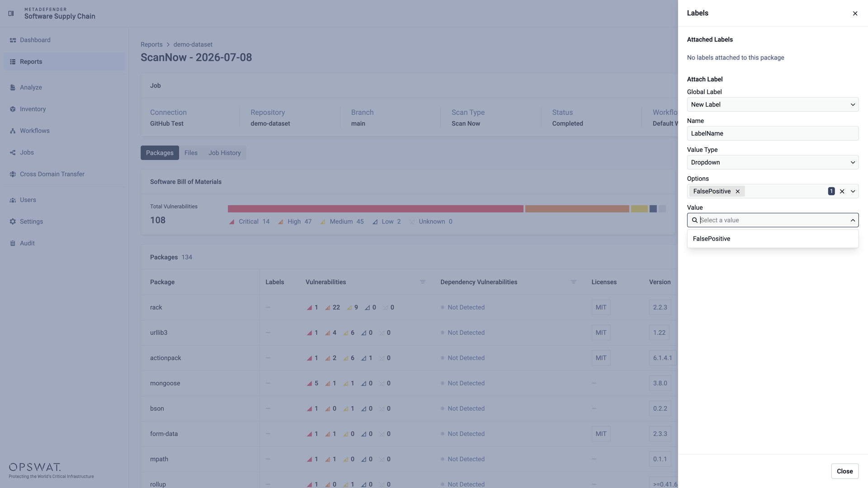This screenshot has height=488, width=868.
Task: Expand the Options dropdown chevron
Action: coord(853,192)
